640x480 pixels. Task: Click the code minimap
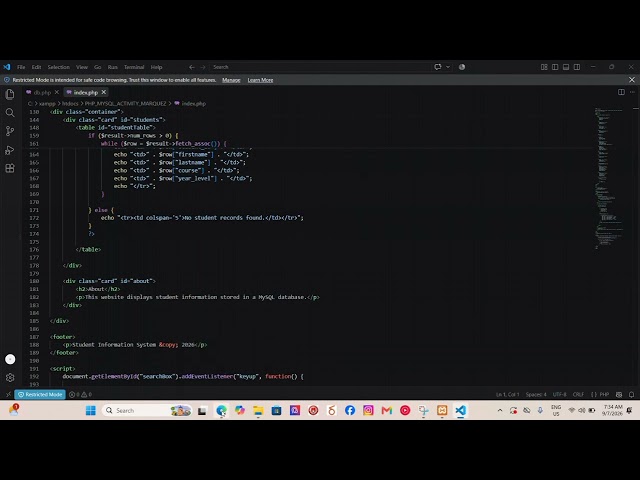coord(609,178)
